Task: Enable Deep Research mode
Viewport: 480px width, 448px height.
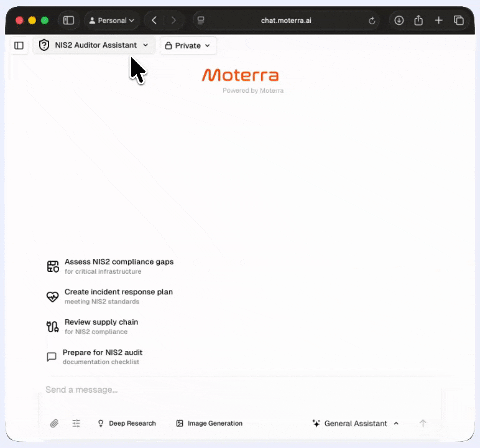Action: [x=127, y=424]
